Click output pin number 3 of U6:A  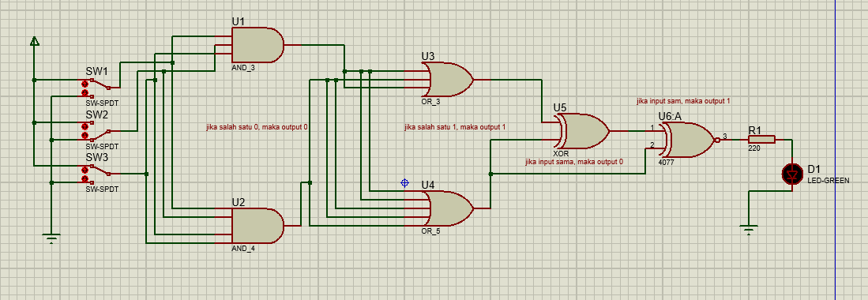[x=724, y=136]
